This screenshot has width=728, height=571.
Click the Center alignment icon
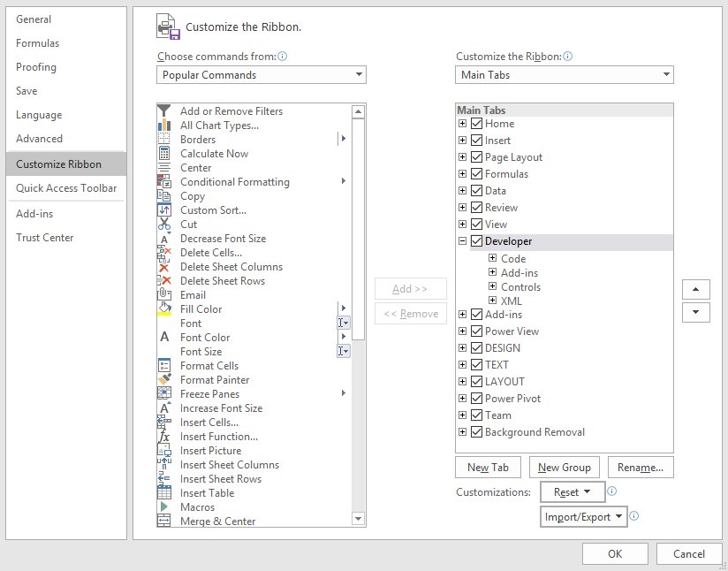tap(164, 168)
